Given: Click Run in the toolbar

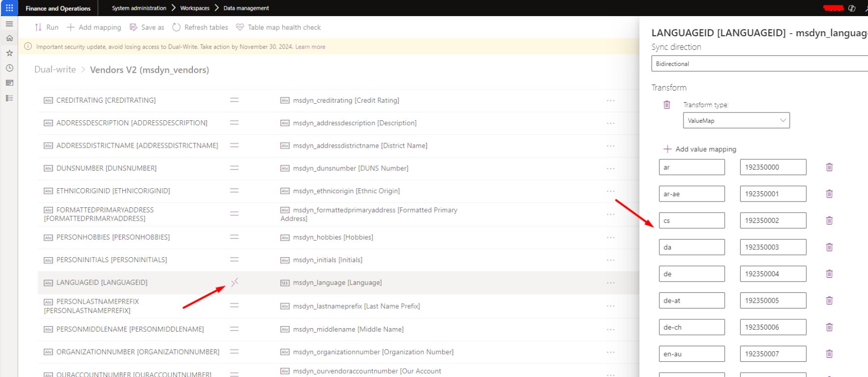Looking at the screenshot, I should (x=47, y=27).
